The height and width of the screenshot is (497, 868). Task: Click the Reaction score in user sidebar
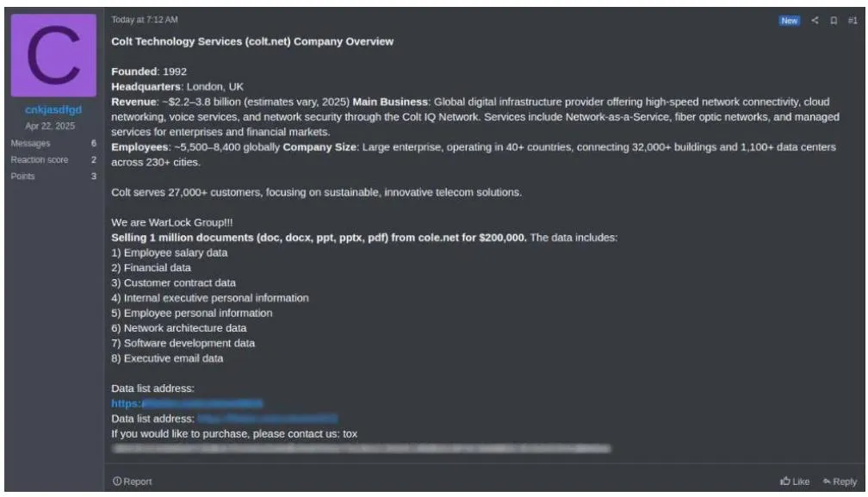coord(93,160)
